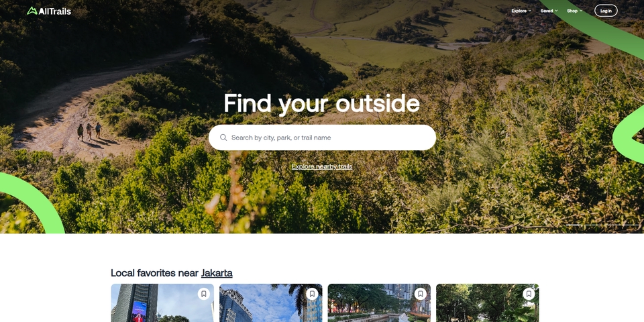644x322 pixels.
Task: Click the AllTrails logo
Action: 49,11
